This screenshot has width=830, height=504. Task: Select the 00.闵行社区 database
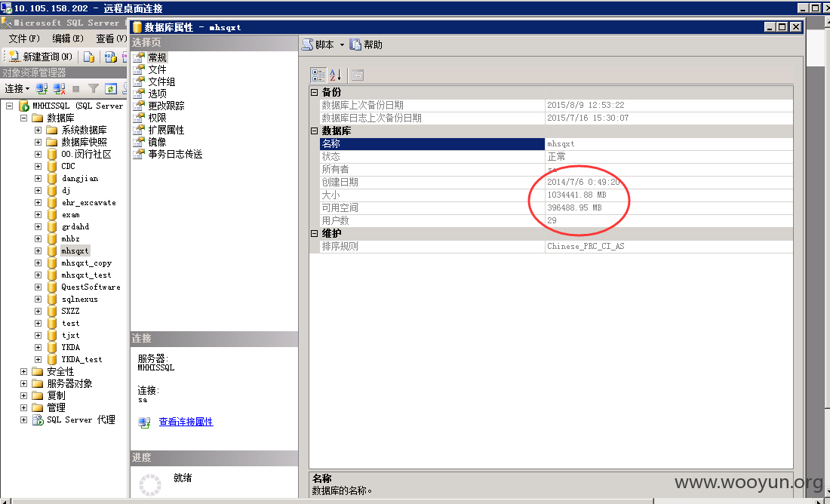click(86, 155)
